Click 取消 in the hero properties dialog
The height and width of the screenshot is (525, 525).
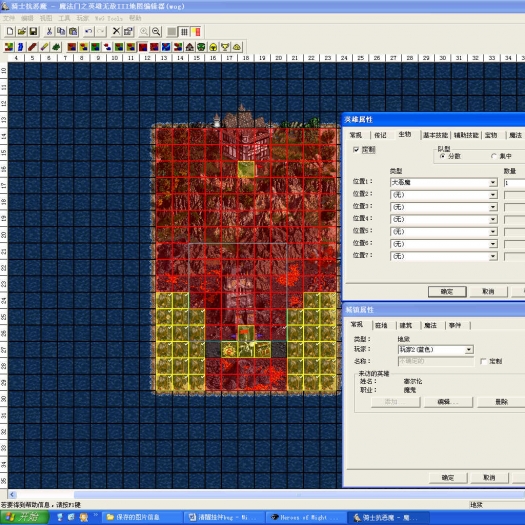pos(489,292)
